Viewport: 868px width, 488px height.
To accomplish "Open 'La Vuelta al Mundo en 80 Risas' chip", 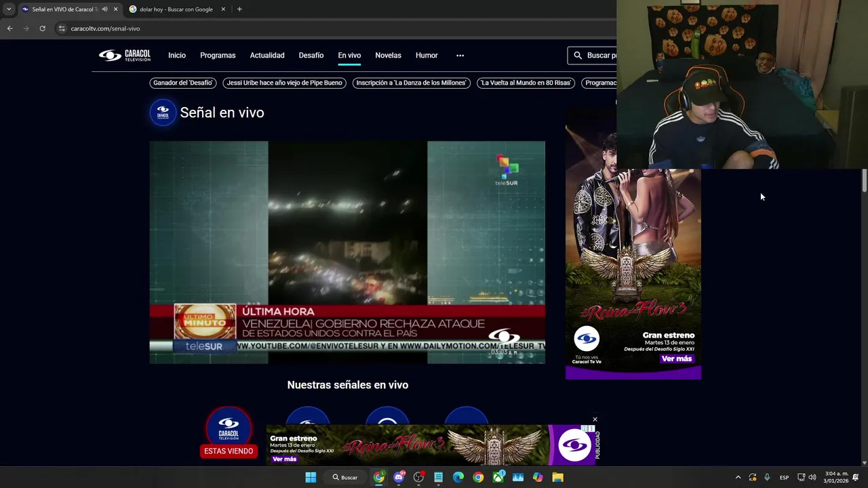I will pyautogui.click(x=526, y=83).
